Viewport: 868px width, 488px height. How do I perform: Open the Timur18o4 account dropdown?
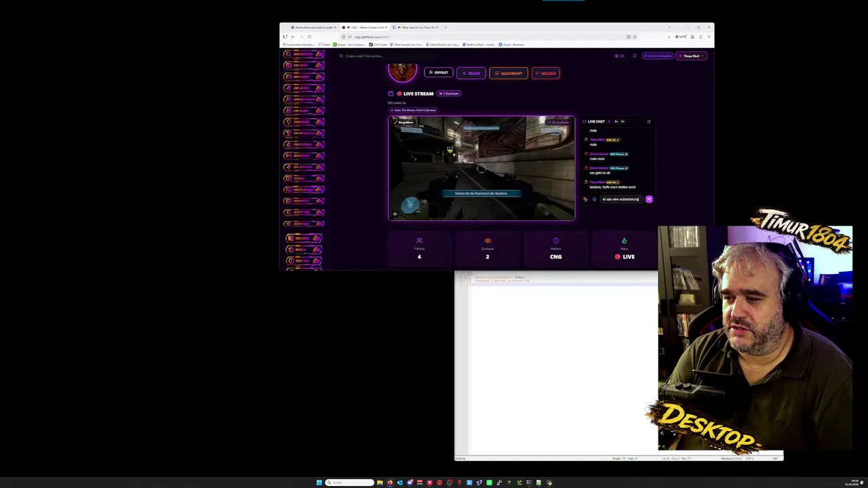coord(692,56)
